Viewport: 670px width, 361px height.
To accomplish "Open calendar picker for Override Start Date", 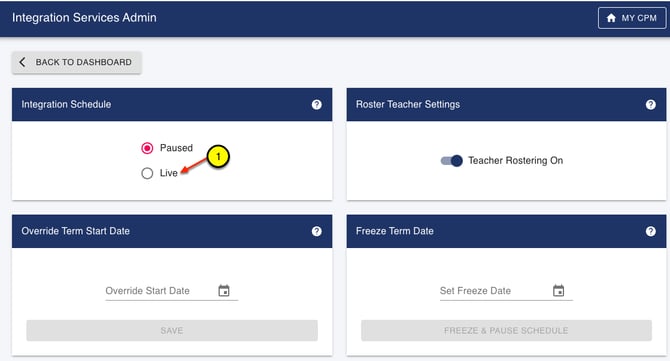I will click(x=224, y=291).
